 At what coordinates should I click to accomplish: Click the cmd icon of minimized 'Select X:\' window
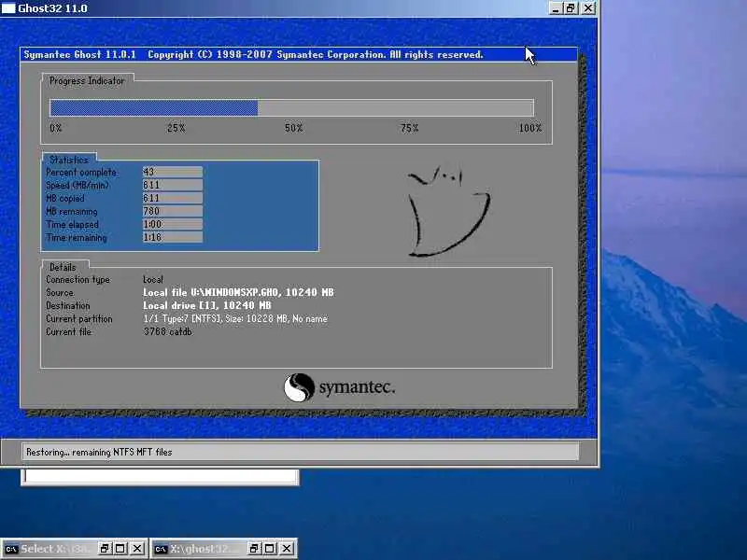click(x=11, y=549)
